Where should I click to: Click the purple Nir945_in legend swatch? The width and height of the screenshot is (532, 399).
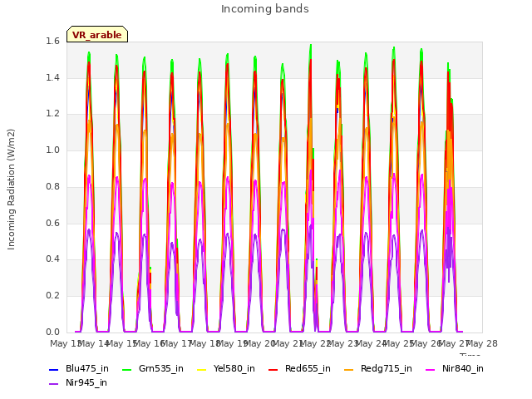click(53, 384)
